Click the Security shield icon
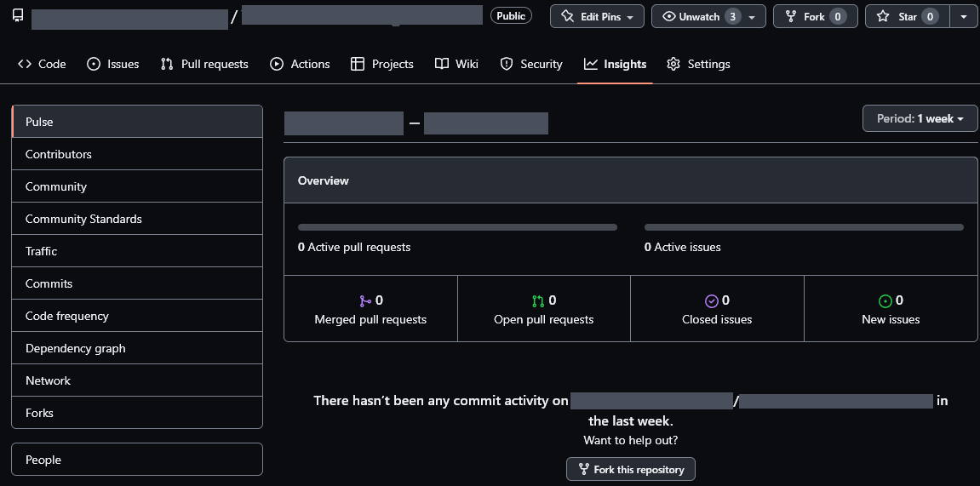Image resolution: width=980 pixels, height=486 pixels. 507,64
